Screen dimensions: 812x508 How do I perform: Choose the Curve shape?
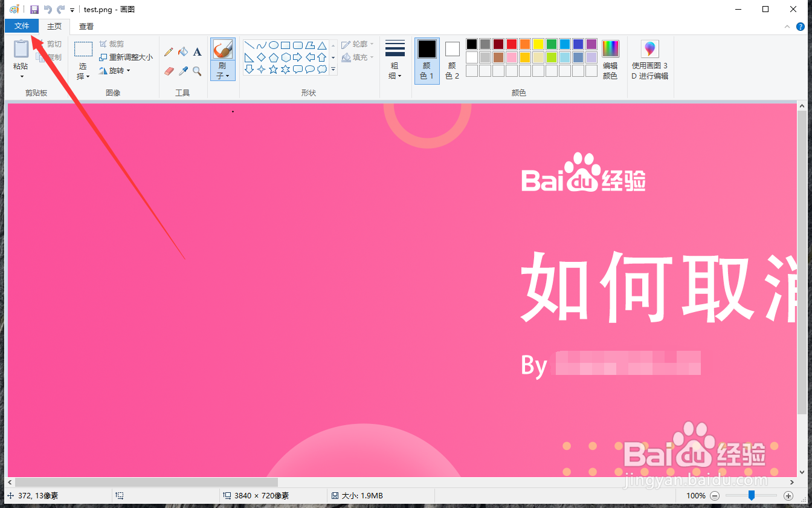click(x=261, y=45)
